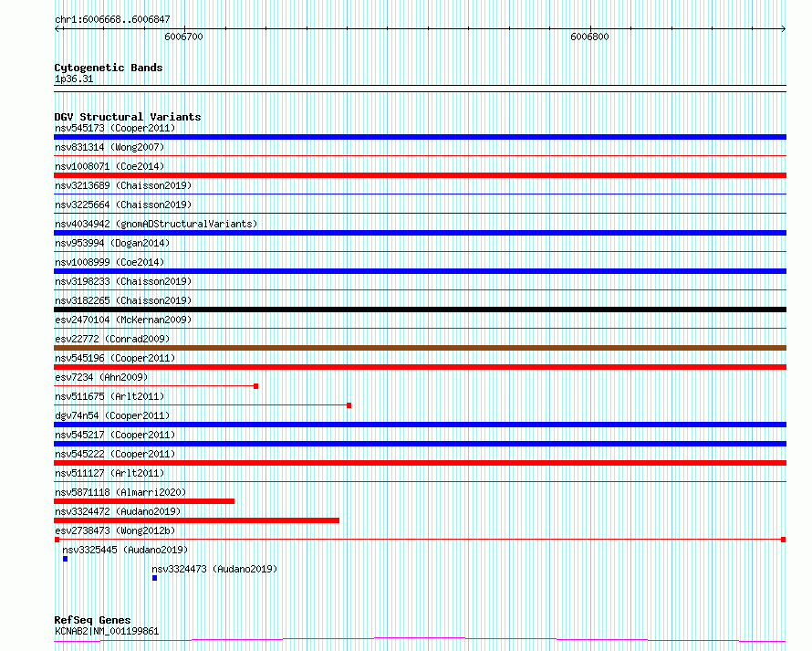Click esv22772 (Conrad2009) label
Image resolution: width=812 pixels, height=651 pixels.
(x=112, y=339)
